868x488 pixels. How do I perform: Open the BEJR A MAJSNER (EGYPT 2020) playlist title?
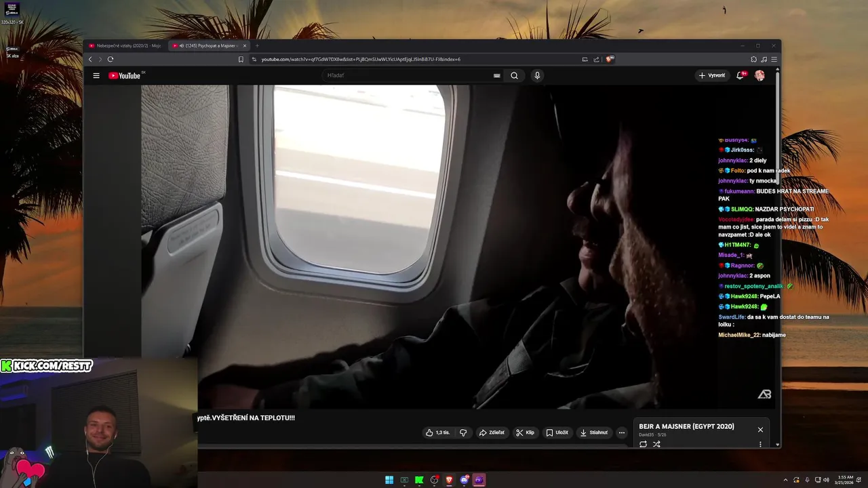pyautogui.click(x=686, y=426)
